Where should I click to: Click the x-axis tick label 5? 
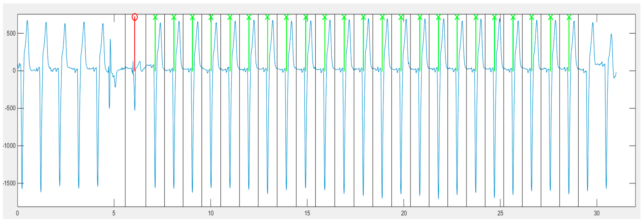(x=114, y=213)
